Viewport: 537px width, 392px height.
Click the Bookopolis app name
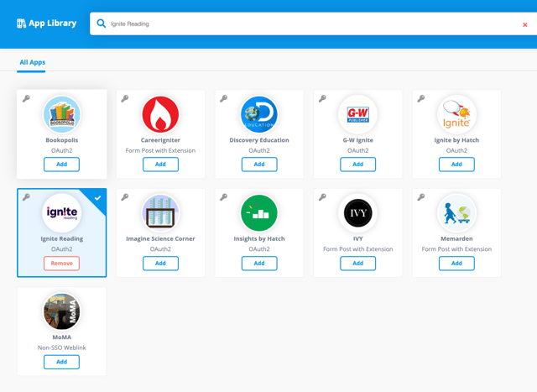[61, 140]
